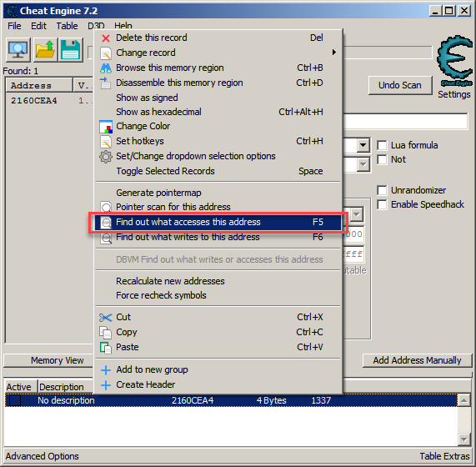Toggle the Unrandomizer checkbox
This screenshot has width=476, height=467.
pyautogui.click(x=382, y=190)
